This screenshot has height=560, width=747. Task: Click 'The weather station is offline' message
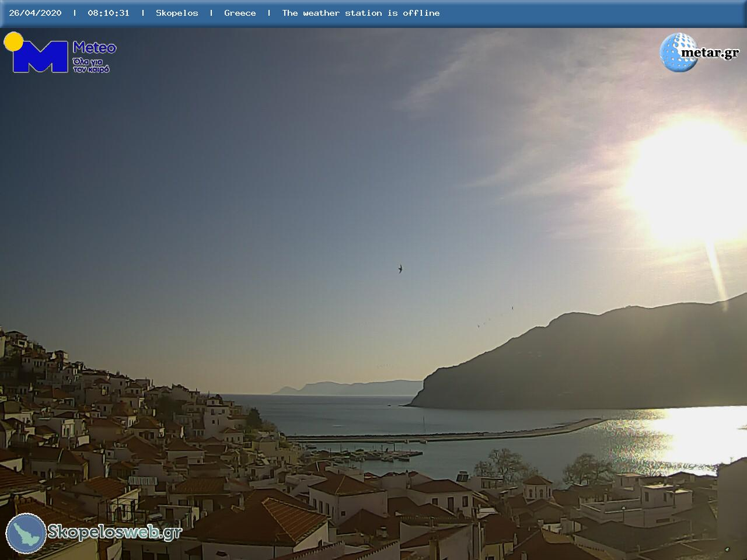pos(361,13)
